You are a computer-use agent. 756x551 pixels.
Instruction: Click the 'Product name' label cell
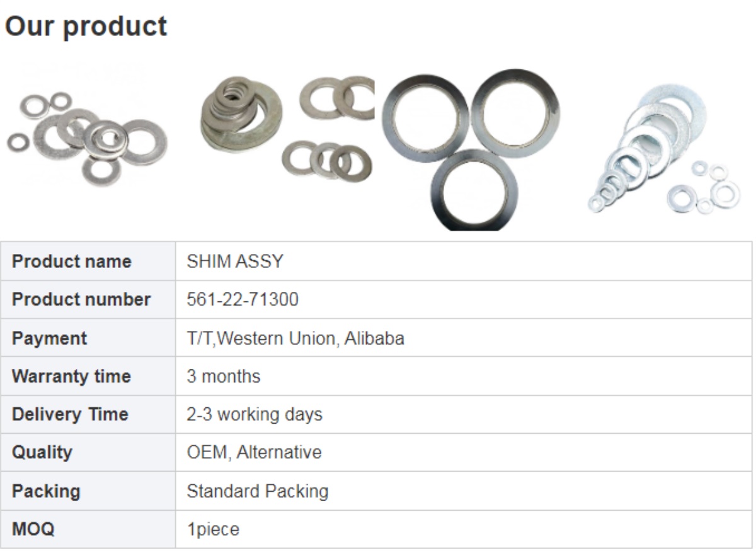pyautogui.click(x=72, y=262)
